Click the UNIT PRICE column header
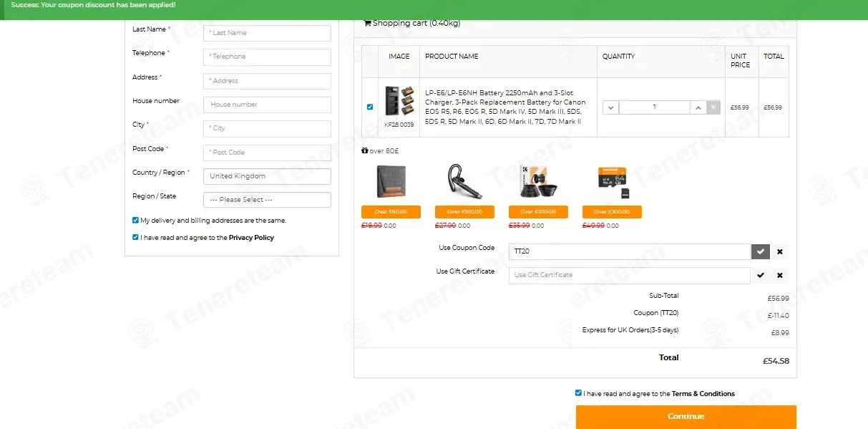 [x=741, y=61]
